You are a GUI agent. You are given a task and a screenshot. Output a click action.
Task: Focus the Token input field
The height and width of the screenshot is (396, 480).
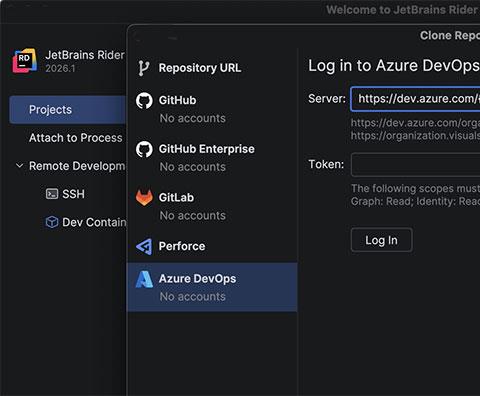point(416,164)
